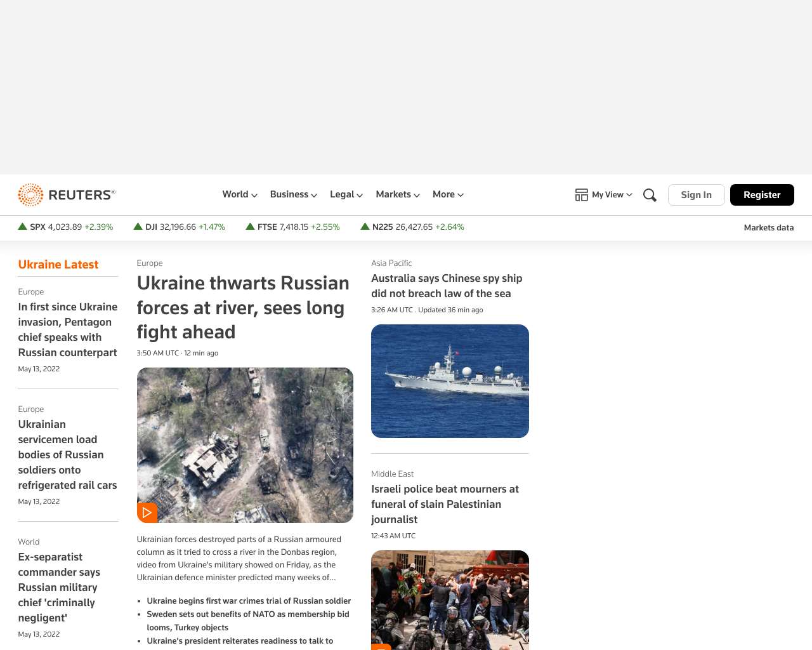Click the Updated 36 min ago timestamp
812x650 pixels.
pos(450,310)
